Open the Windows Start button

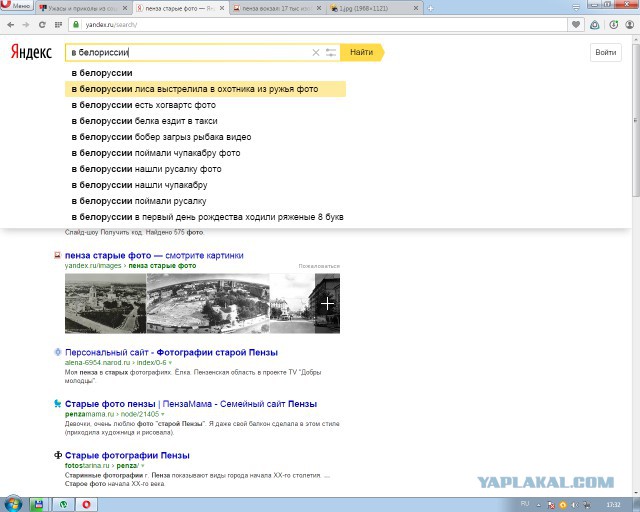[12, 505]
